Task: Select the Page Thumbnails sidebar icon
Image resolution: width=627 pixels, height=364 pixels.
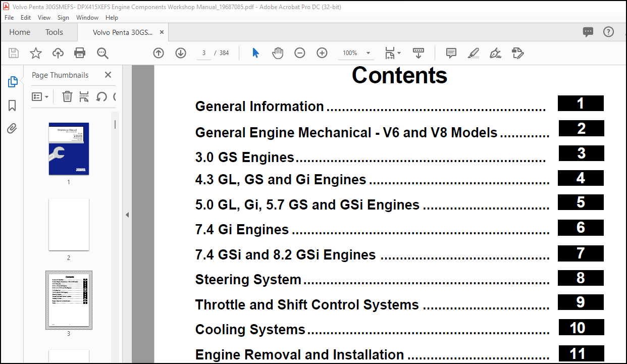Action: tap(13, 81)
